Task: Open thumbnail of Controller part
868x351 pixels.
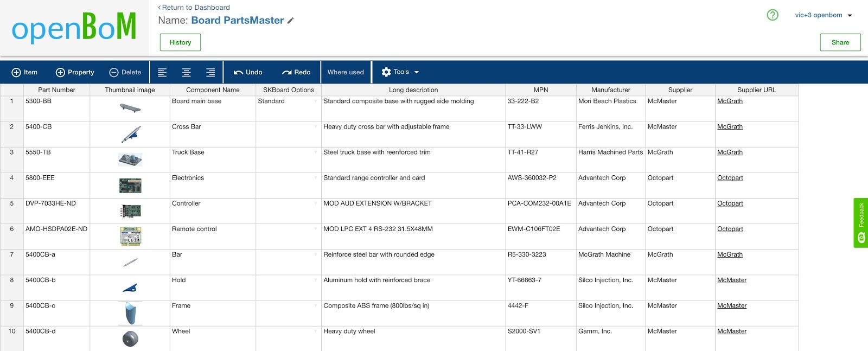Action: (x=130, y=210)
